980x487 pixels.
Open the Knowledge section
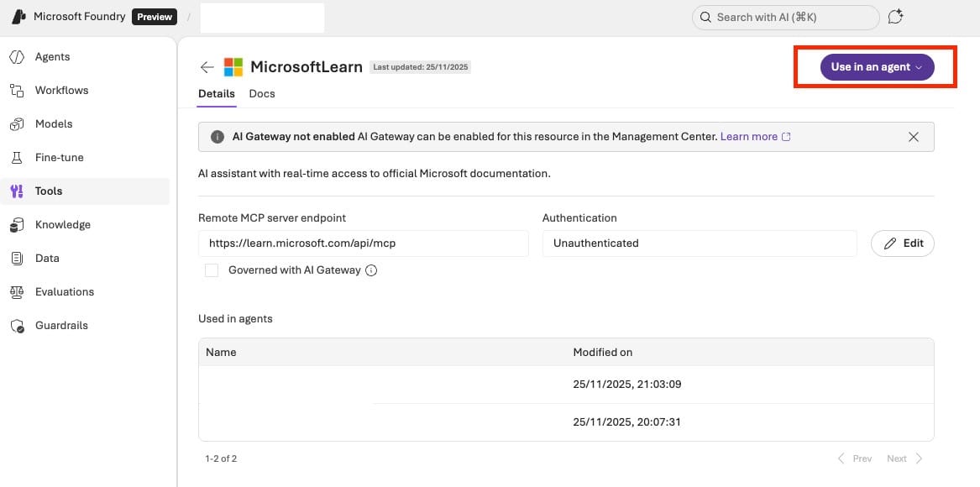point(62,225)
